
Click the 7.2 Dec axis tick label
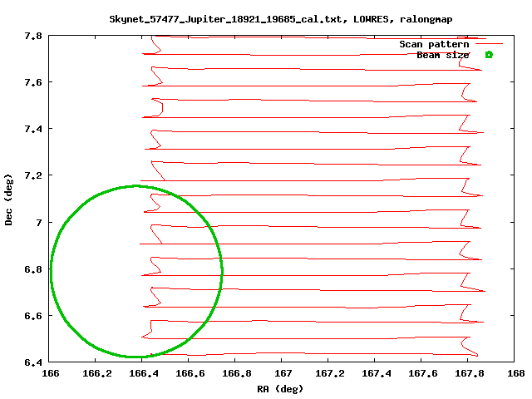click(33, 175)
